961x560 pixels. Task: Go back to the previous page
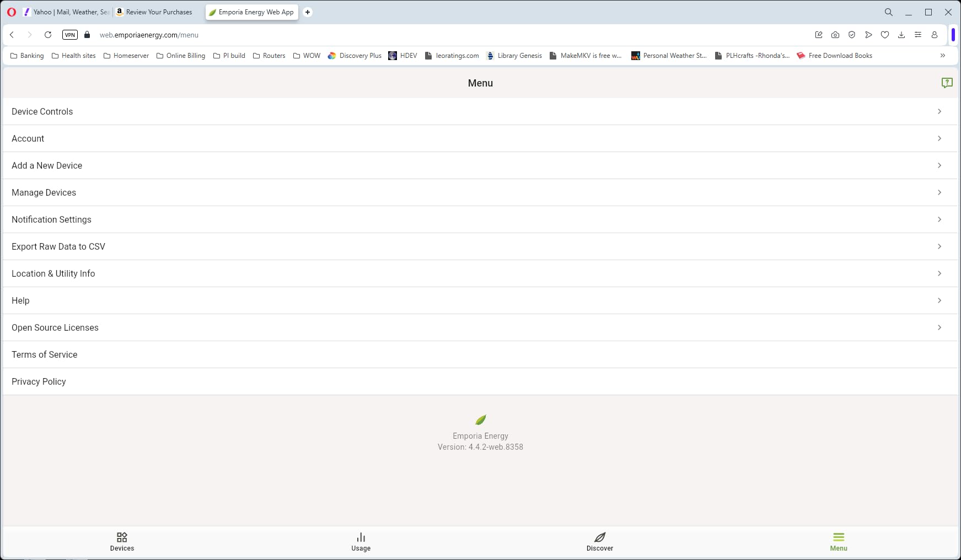(12, 35)
